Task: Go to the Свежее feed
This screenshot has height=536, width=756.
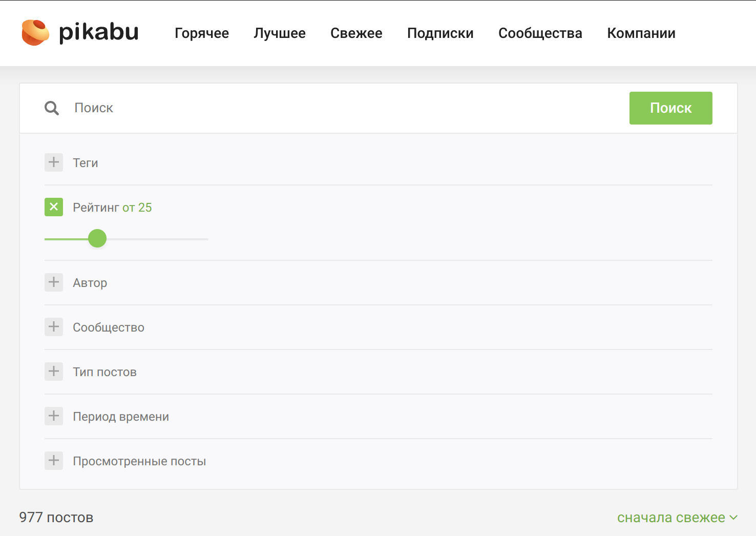Action: pos(356,33)
